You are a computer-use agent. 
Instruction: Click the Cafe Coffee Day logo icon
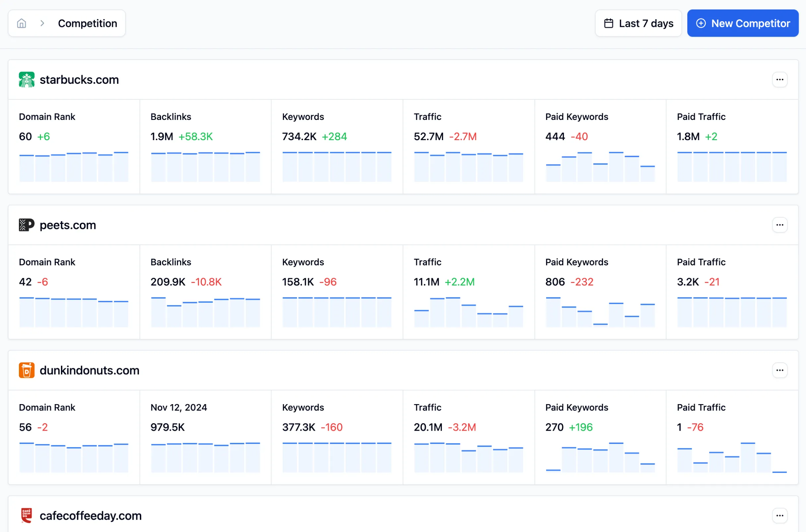[x=27, y=515]
